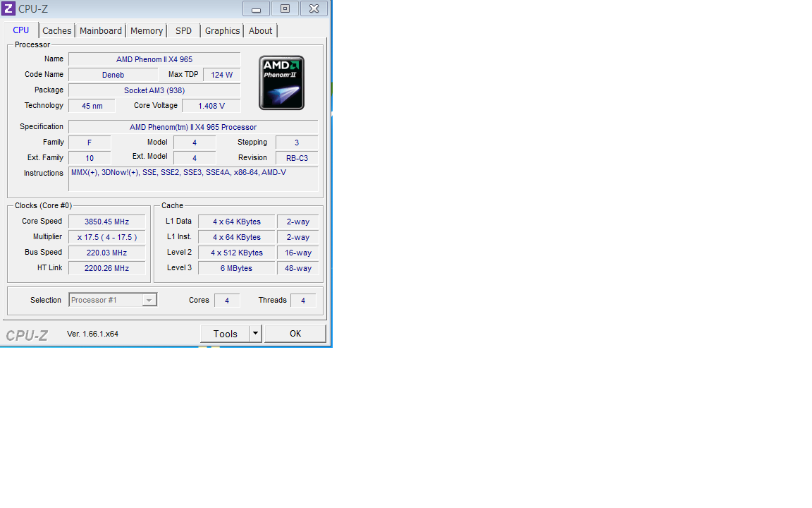Click the Specification field text
812x508 pixels.
coord(193,128)
